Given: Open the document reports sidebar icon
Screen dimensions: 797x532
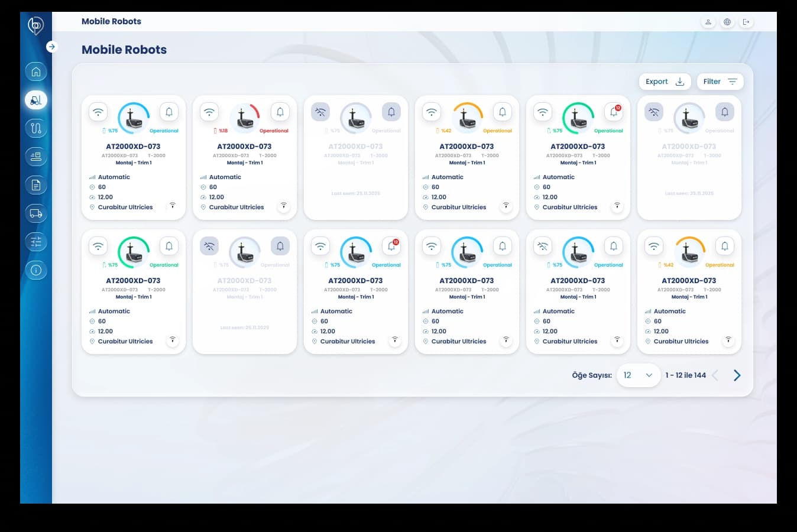Looking at the screenshot, I should tap(36, 185).
